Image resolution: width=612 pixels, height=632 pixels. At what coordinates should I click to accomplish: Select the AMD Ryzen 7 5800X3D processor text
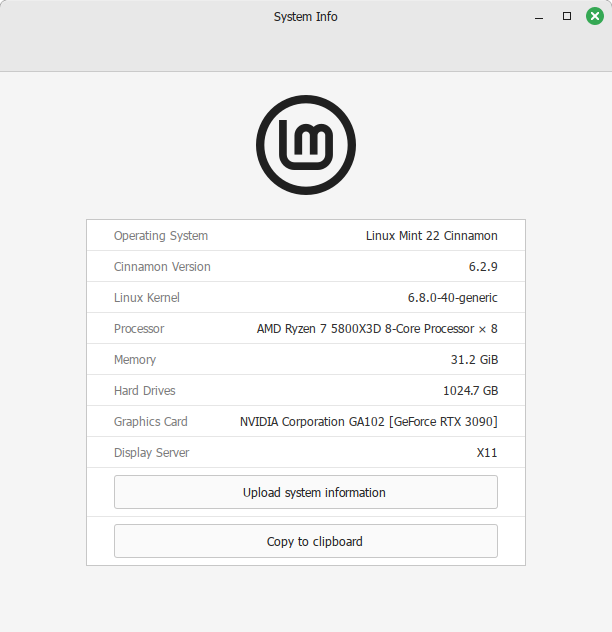pos(377,329)
